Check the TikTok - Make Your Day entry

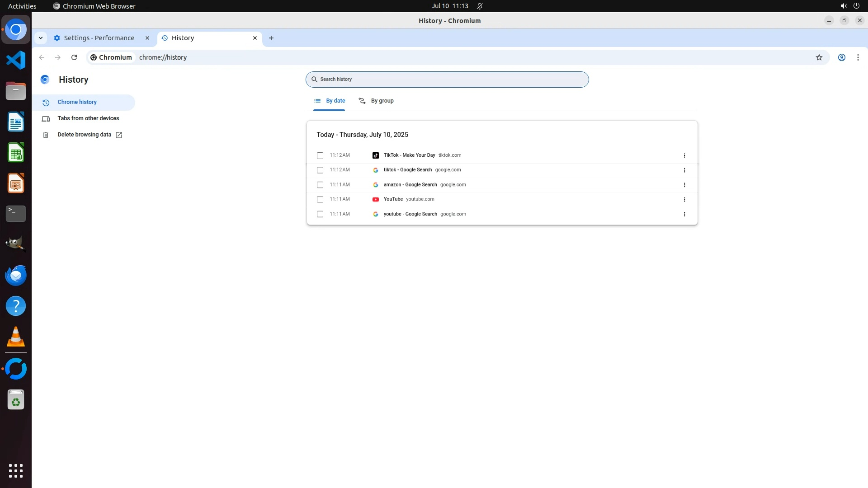(320, 155)
